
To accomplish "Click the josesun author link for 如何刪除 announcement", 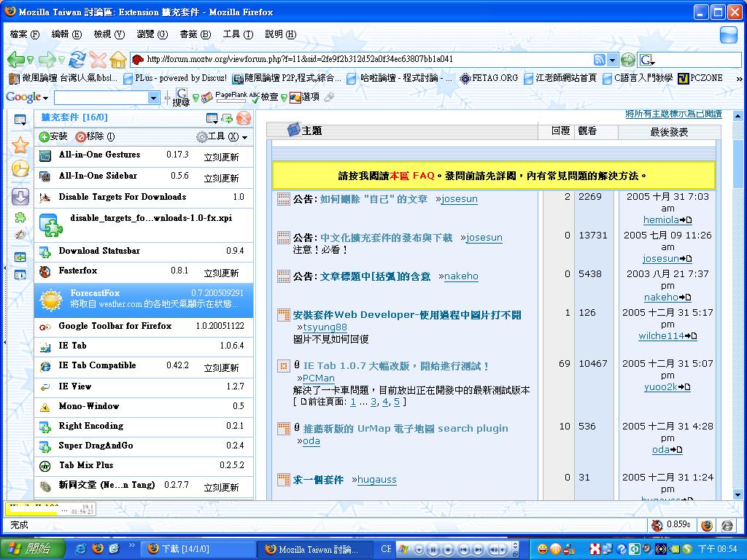I will [x=460, y=199].
